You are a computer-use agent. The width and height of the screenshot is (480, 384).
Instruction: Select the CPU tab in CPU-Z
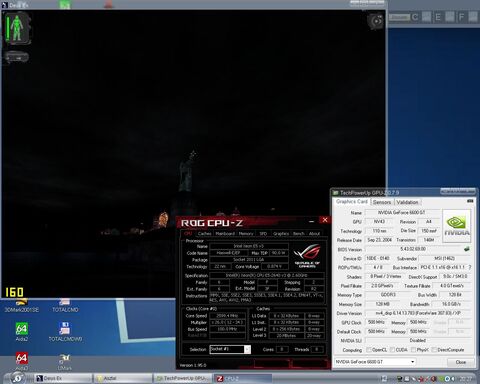[x=188, y=234]
